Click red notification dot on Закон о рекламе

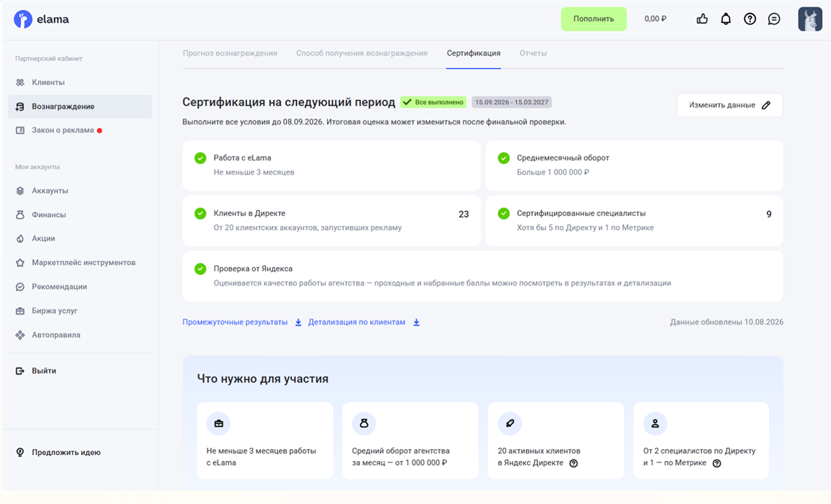[100, 131]
